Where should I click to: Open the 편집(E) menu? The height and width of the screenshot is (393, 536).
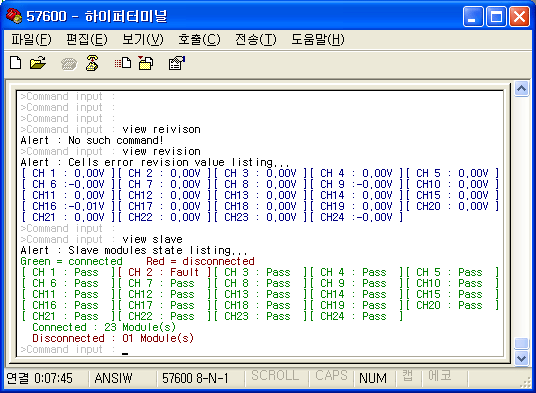pos(87,40)
